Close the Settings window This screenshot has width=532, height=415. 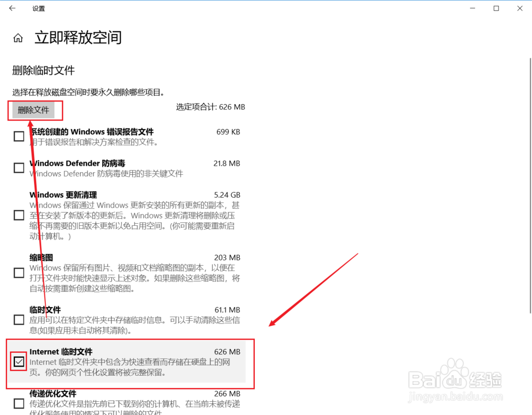click(520, 8)
